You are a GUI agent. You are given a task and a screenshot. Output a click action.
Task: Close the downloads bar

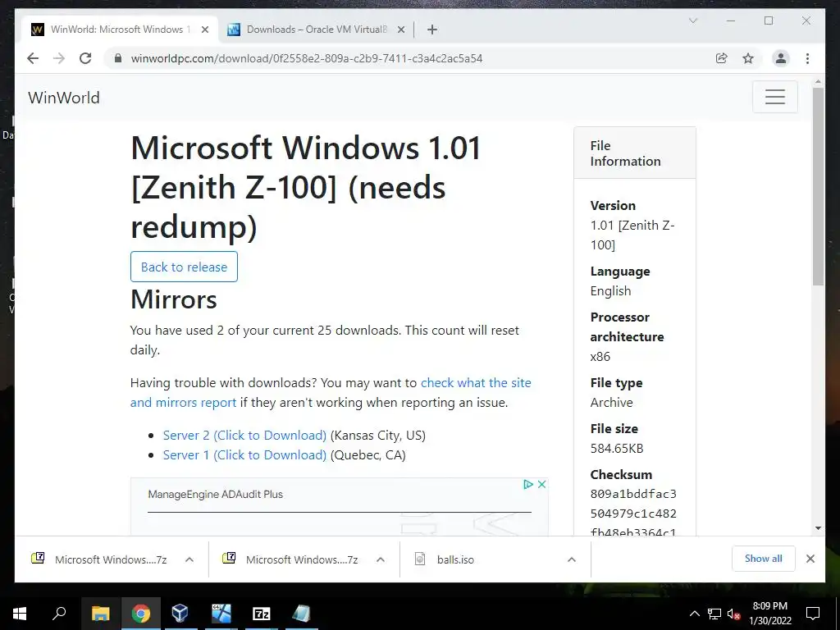[x=810, y=559]
